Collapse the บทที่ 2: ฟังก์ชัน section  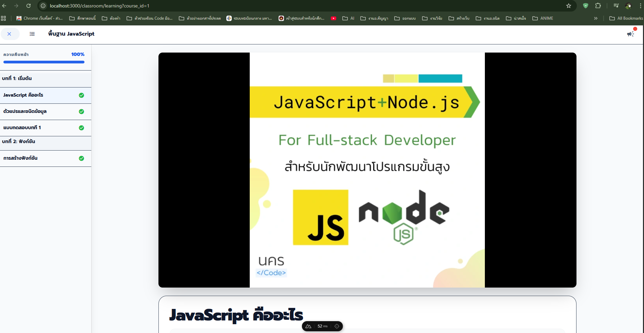[45, 142]
